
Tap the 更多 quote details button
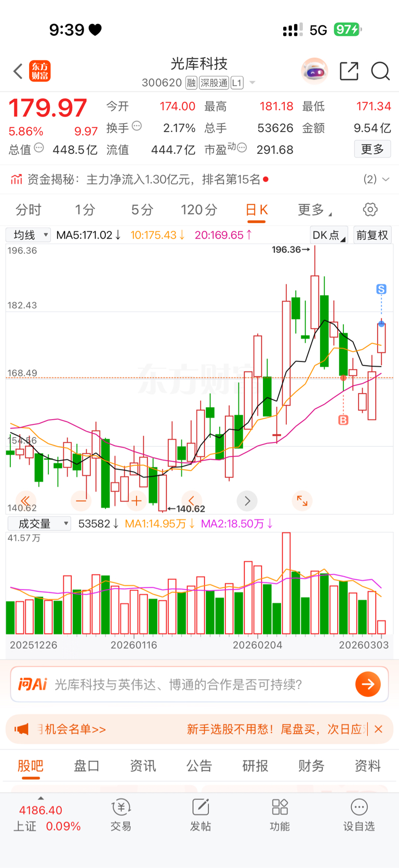pyautogui.click(x=373, y=149)
